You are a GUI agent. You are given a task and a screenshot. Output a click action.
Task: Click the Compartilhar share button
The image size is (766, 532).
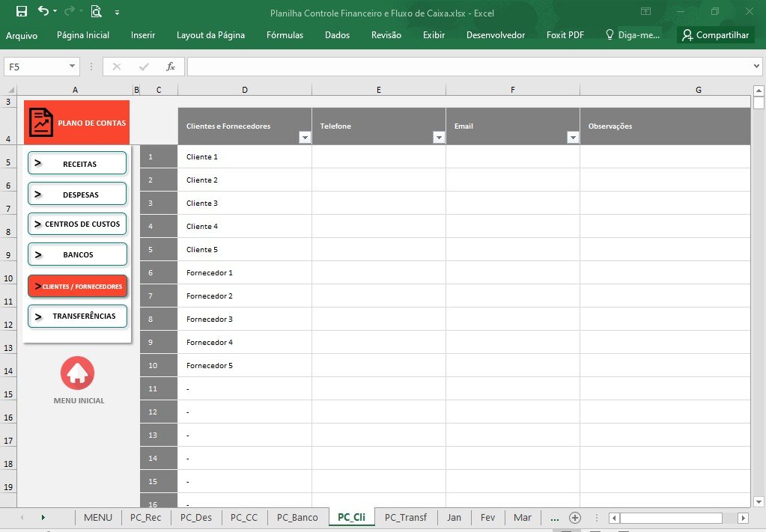coord(716,35)
